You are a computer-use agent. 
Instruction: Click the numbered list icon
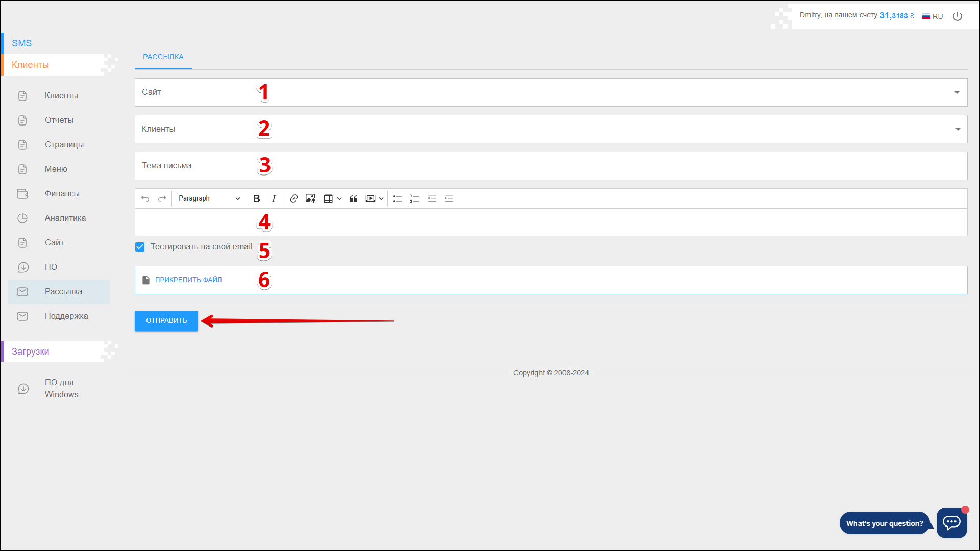coord(414,198)
